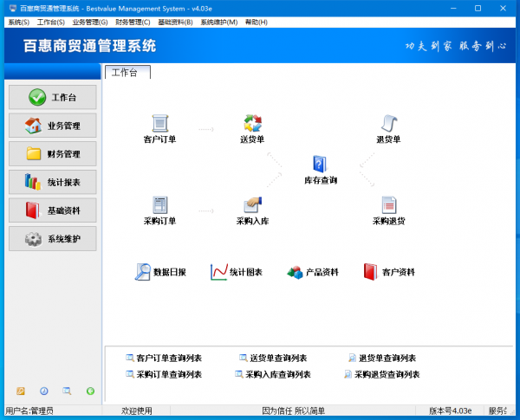This screenshot has width=520, height=420.
Task: Maximize the application window
Action: pyautogui.click(x=478, y=9)
